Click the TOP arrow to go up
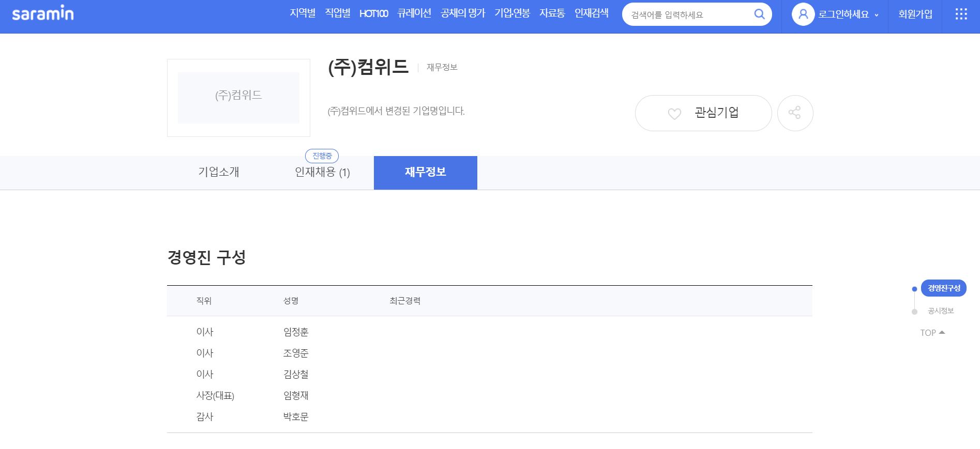Viewport: 980px width, 449px height. (x=932, y=333)
